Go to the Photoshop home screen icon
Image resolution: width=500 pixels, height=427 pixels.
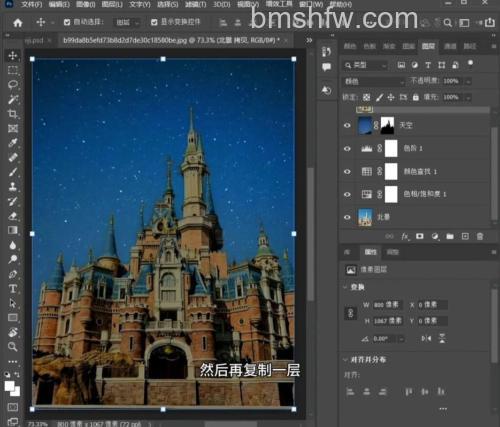click(x=18, y=23)
